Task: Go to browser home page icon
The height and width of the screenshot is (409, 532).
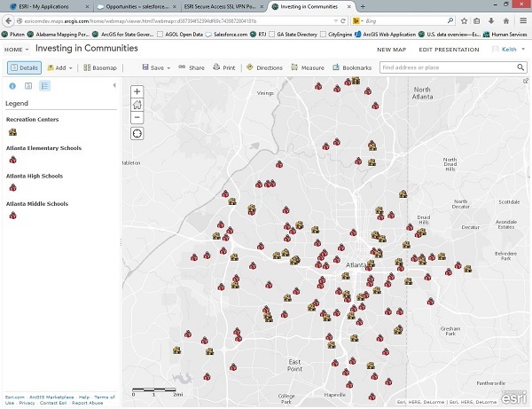Action: click(x=506, y=21)
